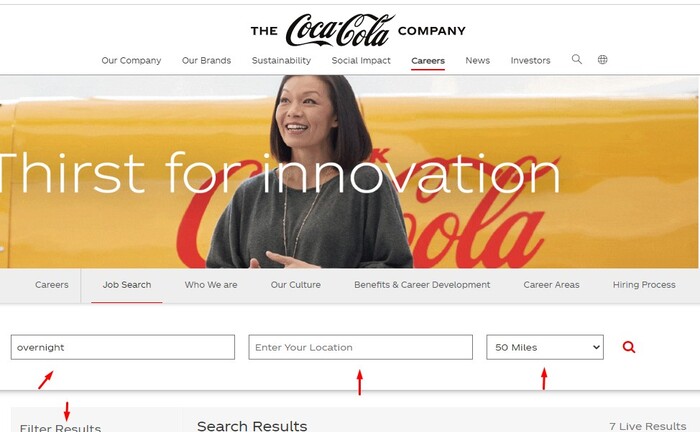The height and width of the screenshot is (432, 700).
Task: Open the globe language selector icon
Action: (602, 59)
